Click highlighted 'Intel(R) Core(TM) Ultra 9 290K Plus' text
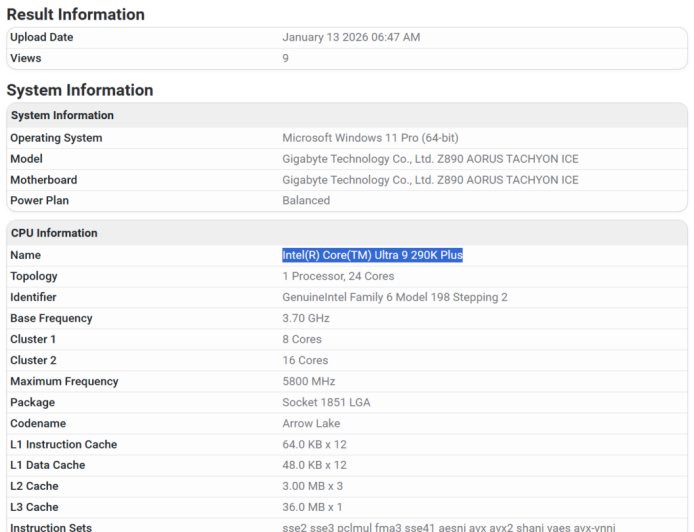 click(x=373, y=255)
